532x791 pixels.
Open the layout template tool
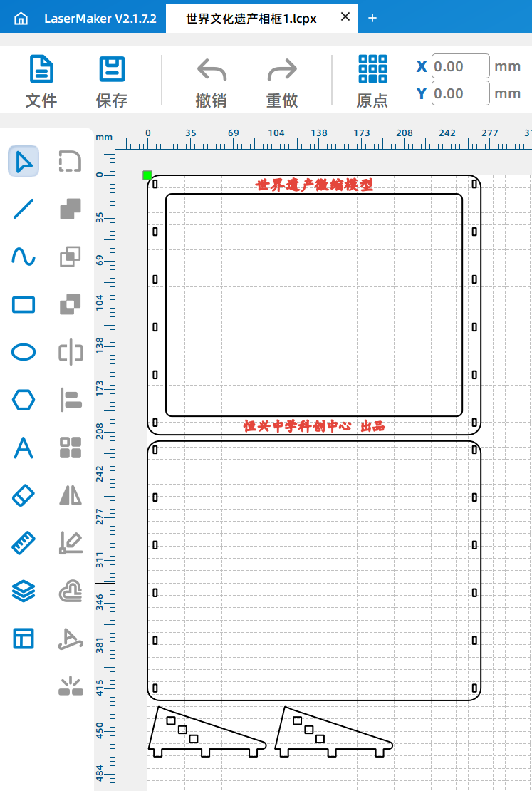pyautogui.click(x=24, y=639)
